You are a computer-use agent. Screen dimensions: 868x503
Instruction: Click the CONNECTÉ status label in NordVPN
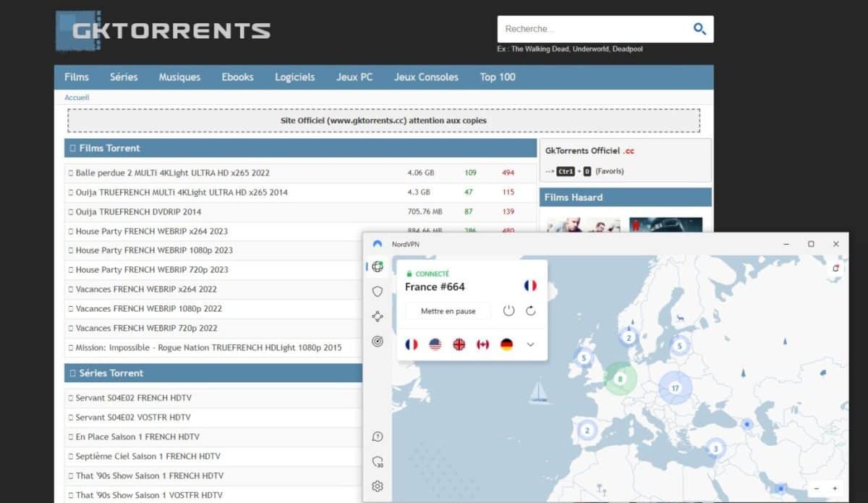click(x=432, y=274)
